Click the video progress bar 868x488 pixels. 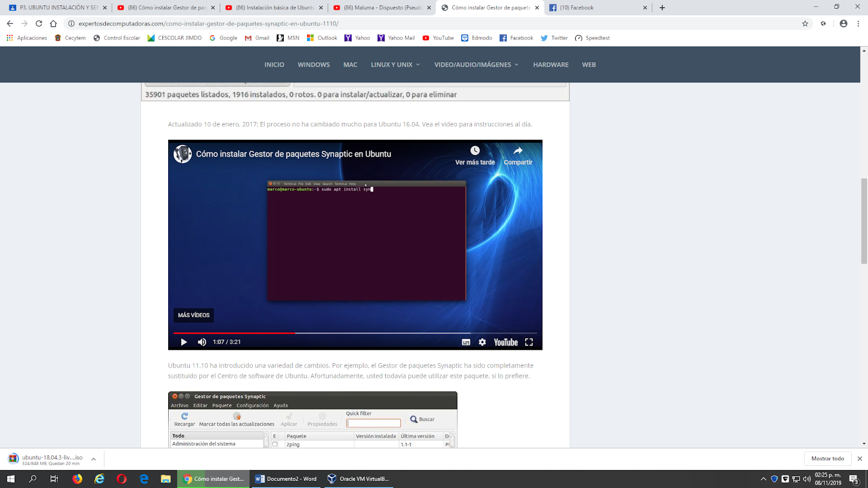pyautogui.click(x=355, y=333)
